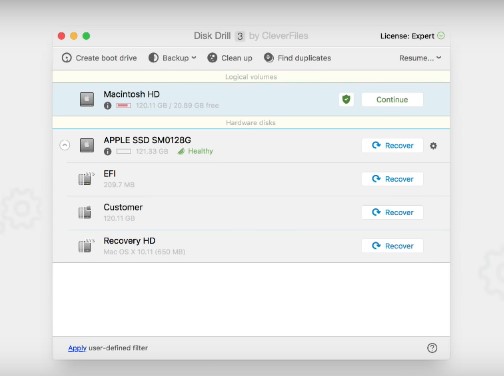Recover the EFI partition
This screenshot has height=376, width=504.
tap(392, 179)
